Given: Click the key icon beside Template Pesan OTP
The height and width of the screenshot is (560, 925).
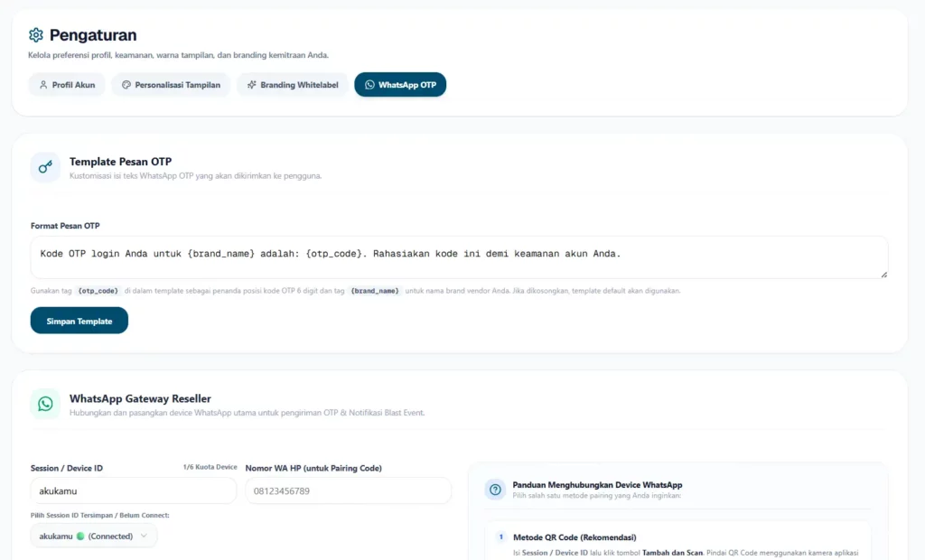Looking at the screenshot, I should point(45,168).
